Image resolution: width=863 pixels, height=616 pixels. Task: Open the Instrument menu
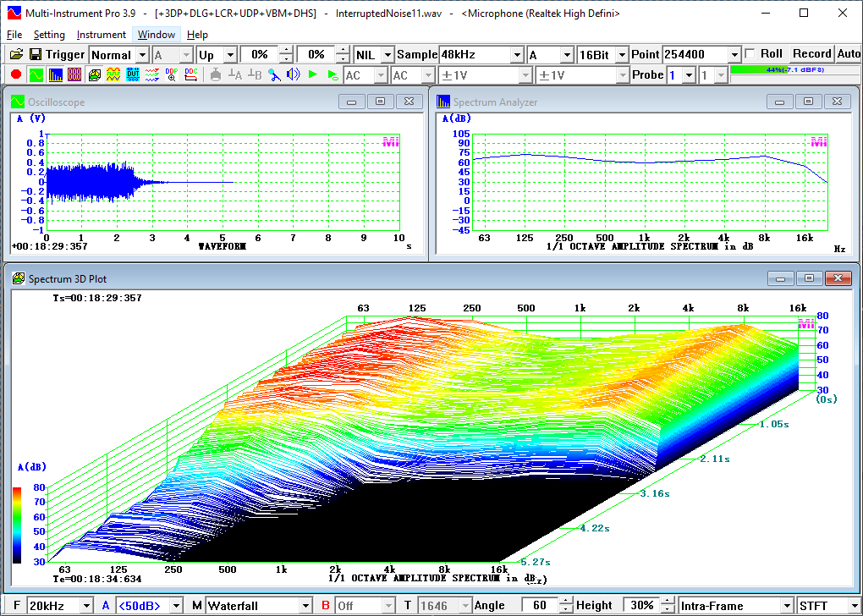[101, 35]
